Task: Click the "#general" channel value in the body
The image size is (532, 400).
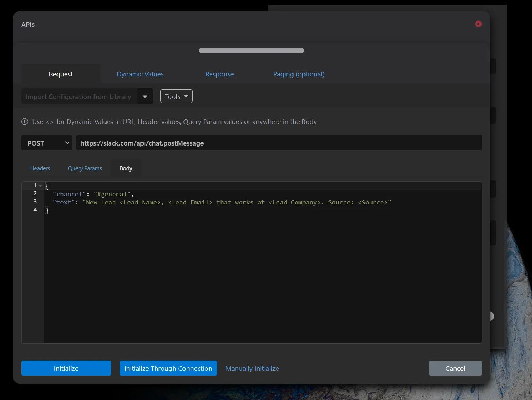Action: (112, 194)
